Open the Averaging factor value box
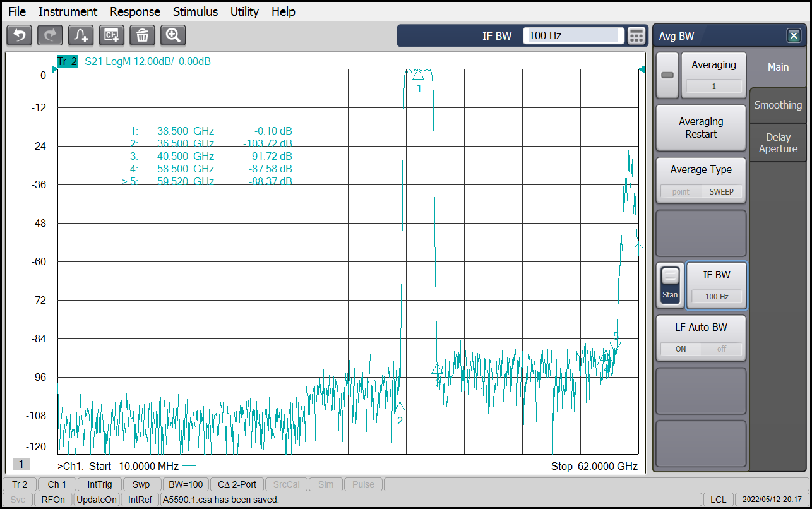The height and width of the screenshot is (509, 812). 713,87
